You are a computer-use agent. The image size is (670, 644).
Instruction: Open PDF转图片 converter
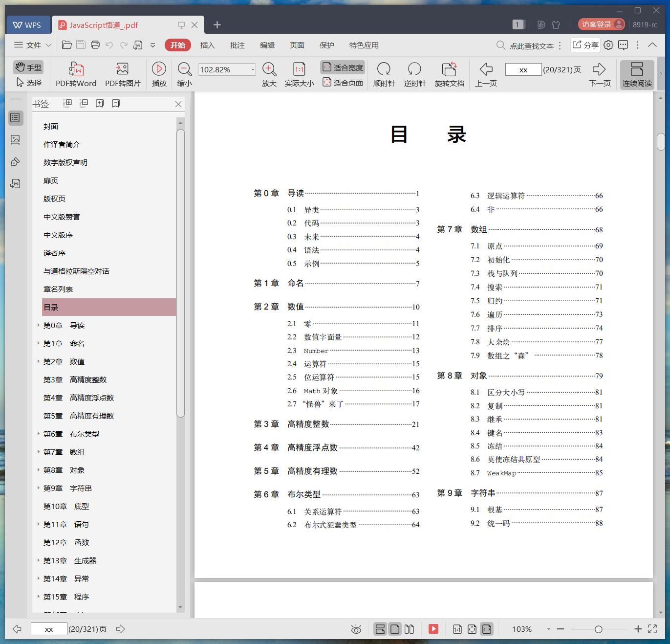coord(123,74)
